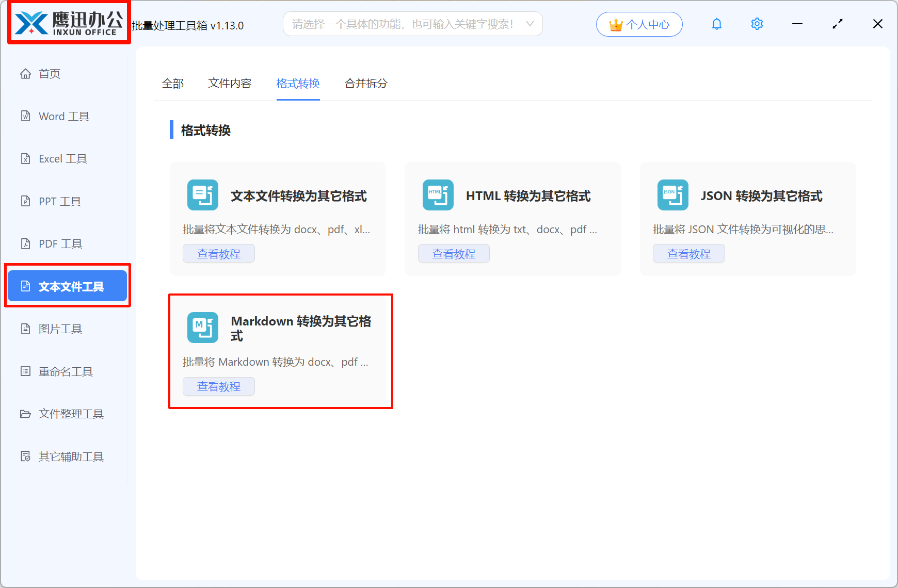
Task: Open the notification bell
Action: tap(717, 24)
